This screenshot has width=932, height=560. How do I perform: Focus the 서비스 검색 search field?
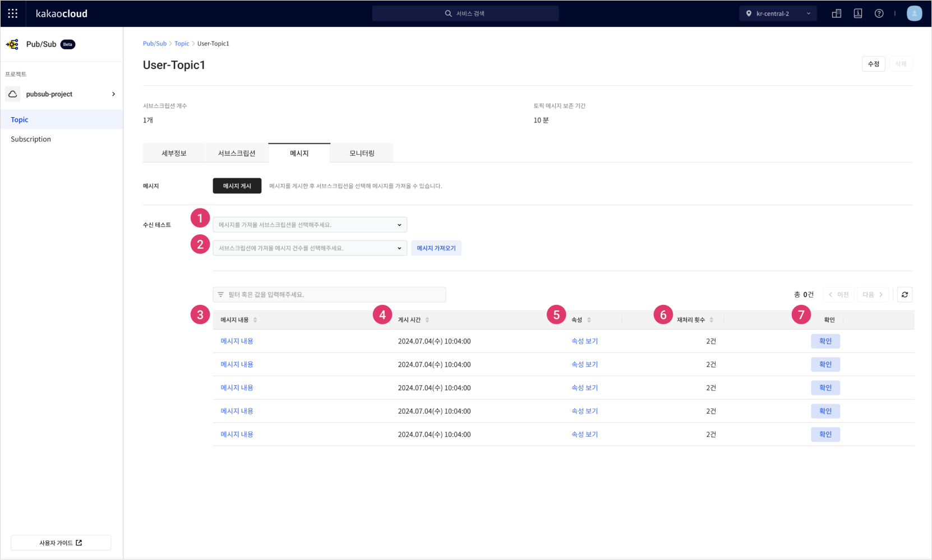(465, 13)
